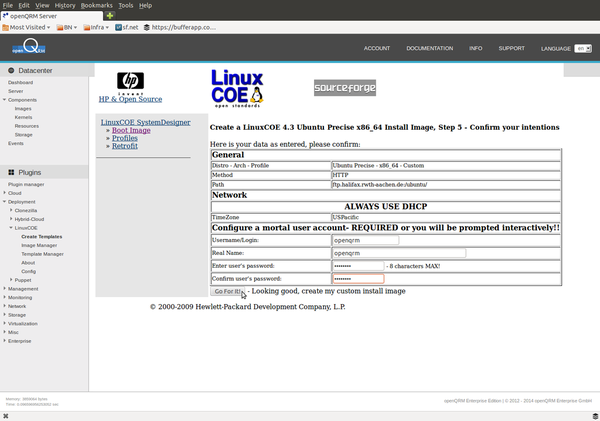Click the buffer icon in bottom-right status bar

pos(595,416)
